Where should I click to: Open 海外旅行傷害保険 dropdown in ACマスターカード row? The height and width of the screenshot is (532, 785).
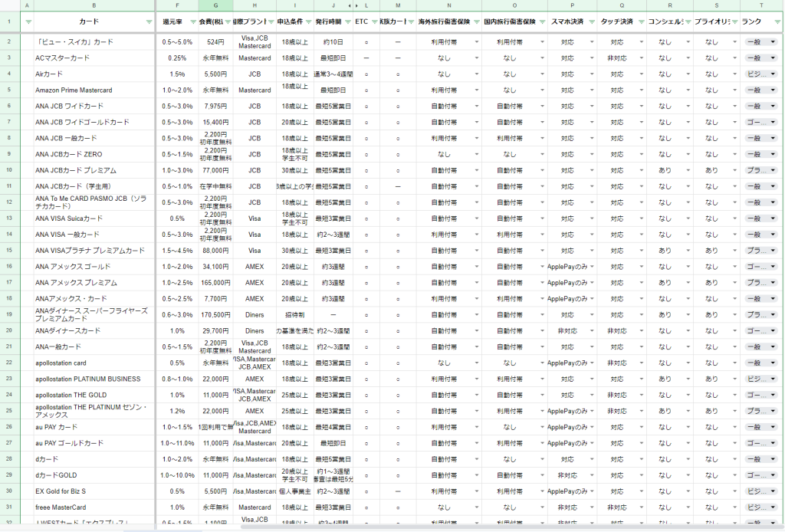point(475,58)
